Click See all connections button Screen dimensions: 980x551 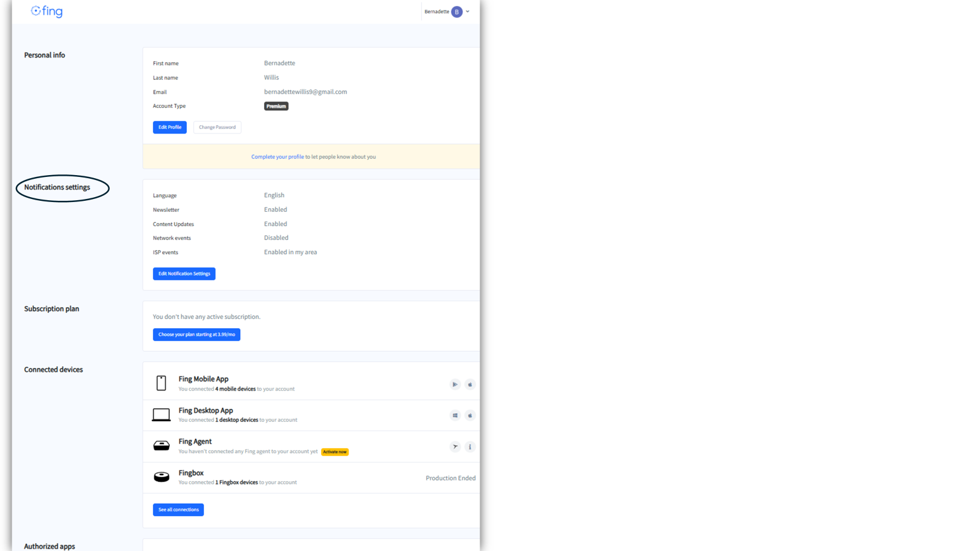click(178, 509)
